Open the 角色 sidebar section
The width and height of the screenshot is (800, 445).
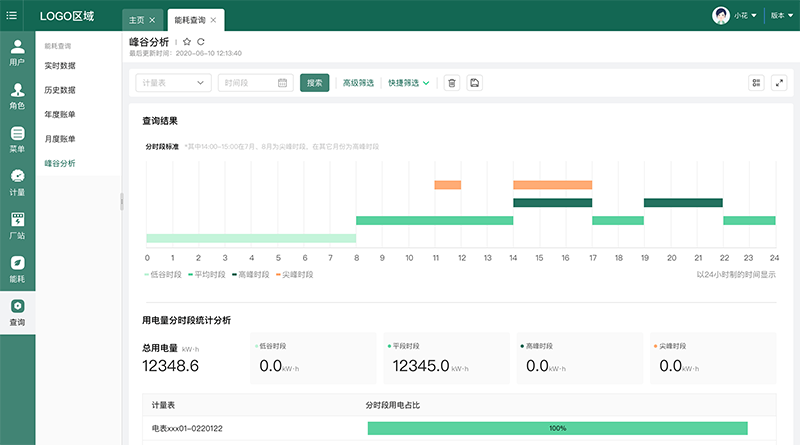tap(17, 96)
